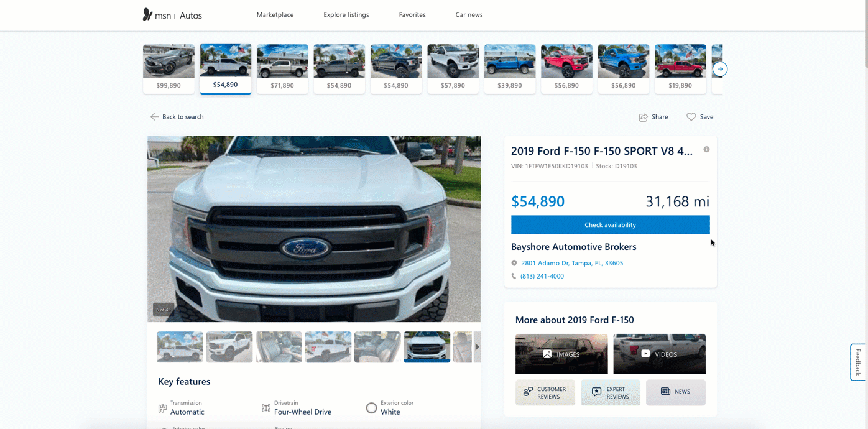Image resolution: width=868 pixels, height=429 pixels.
Task: Click the map pin icon by the dealer address
Action: (x=514, y=263)
